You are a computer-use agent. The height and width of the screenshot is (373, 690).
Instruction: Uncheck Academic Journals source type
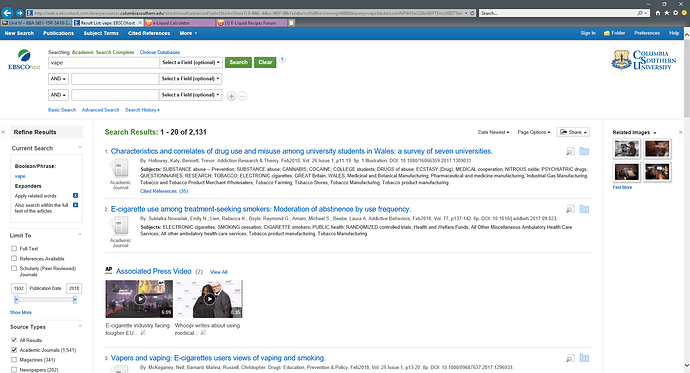(14, 350)
